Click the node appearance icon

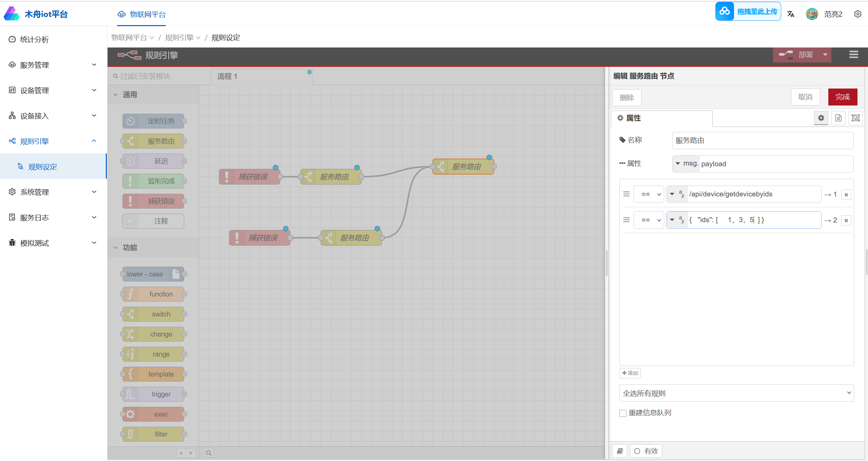click(x=855, y=118)
